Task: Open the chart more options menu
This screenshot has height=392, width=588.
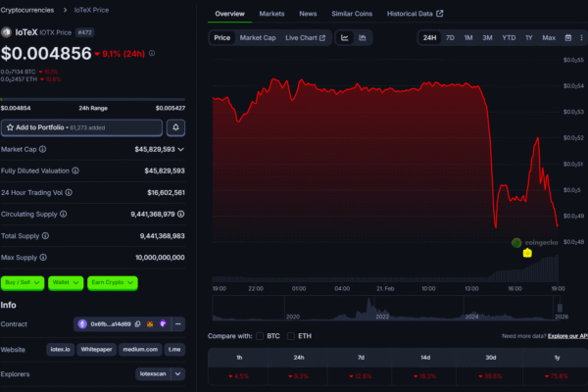Action: click(580, 37)
